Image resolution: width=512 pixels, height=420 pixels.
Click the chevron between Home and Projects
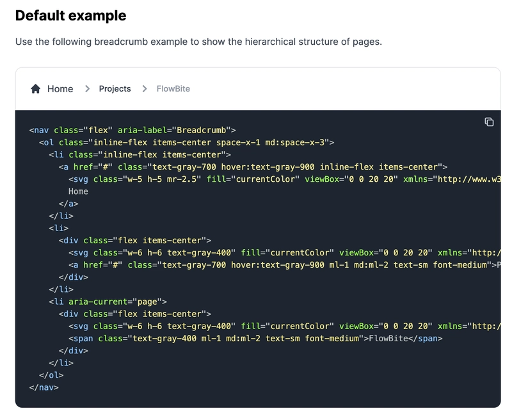(x=87, y=89)
